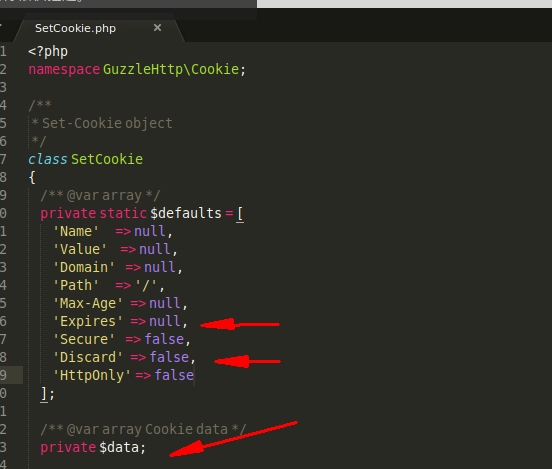The height and width of the screenshot is (469, 552).
Task: Click the '@var array Cookie data' comment
Action: pyautogui.click(x=143, y=430)
